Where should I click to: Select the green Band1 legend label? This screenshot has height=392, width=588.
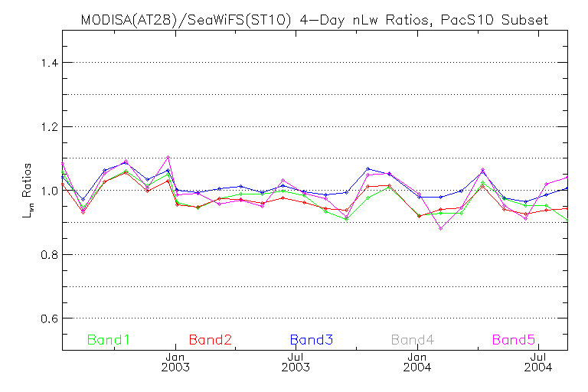109,340
